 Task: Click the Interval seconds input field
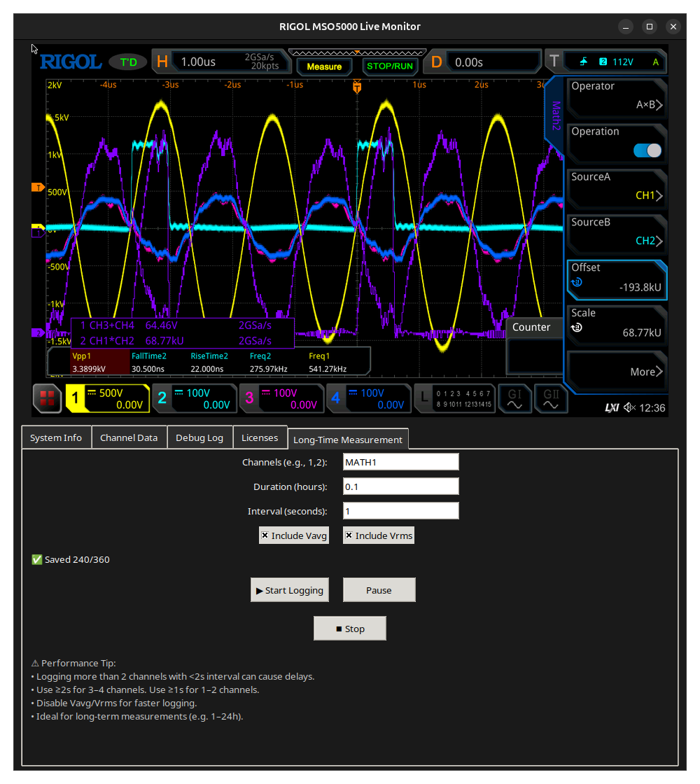coord(400,511)
